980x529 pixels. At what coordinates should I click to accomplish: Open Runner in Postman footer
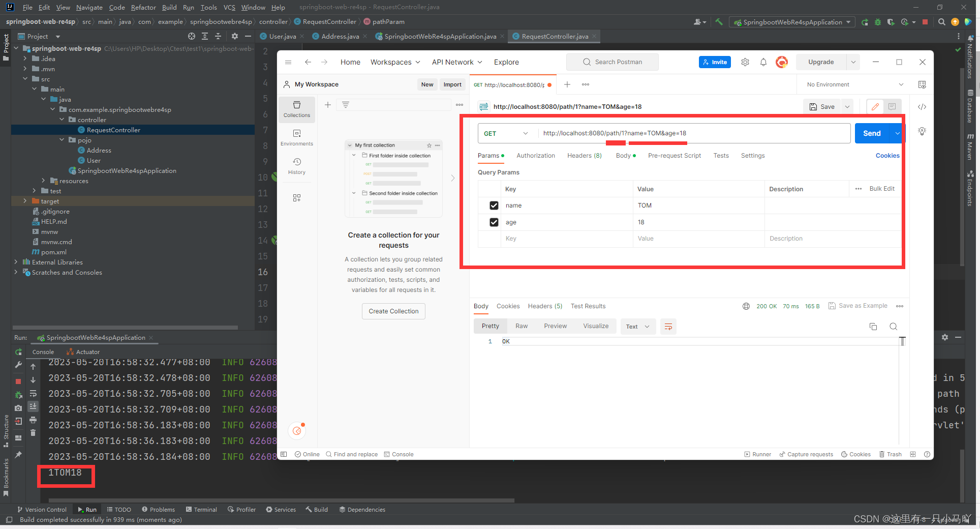click(757, 454)
